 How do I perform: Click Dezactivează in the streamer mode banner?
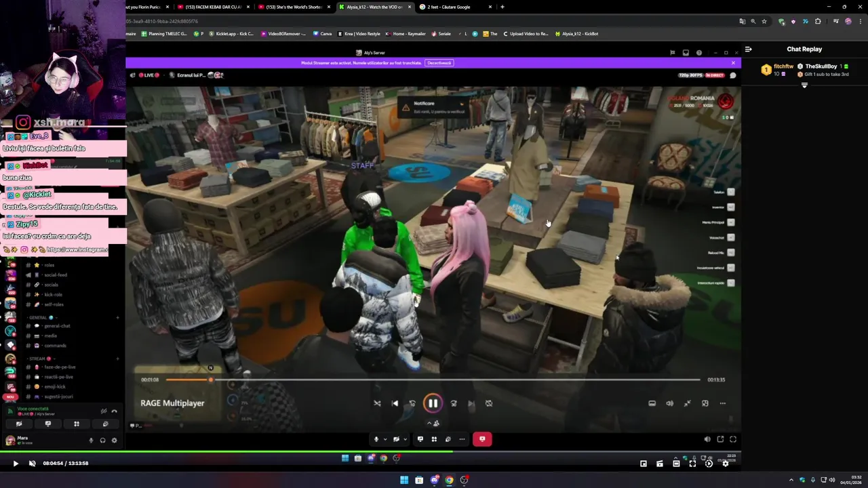click(x=439, y=63)
